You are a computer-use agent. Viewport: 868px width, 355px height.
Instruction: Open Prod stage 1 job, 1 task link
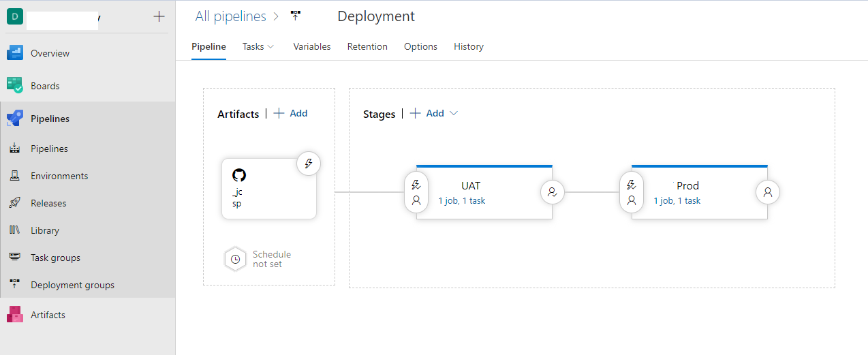tap(677, 201)
